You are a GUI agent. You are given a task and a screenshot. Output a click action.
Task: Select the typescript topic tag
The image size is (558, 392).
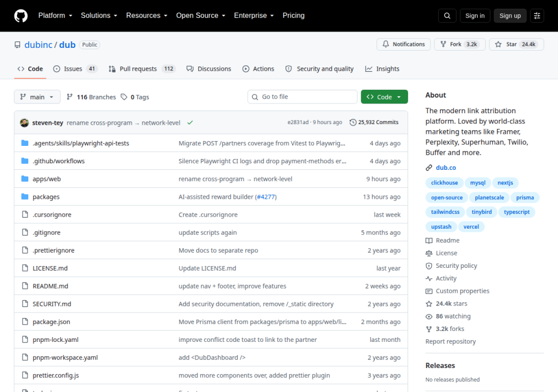[x=517, y=212]
